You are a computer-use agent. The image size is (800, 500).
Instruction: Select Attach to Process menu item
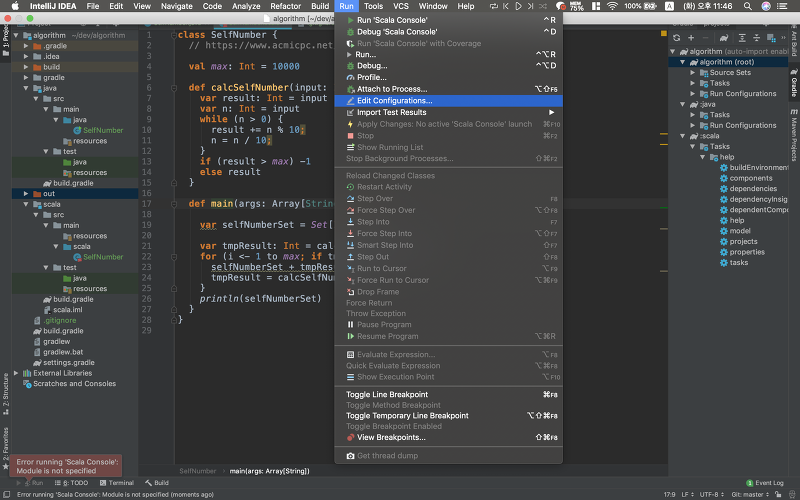pyautogui.click(x=448, y=89)
